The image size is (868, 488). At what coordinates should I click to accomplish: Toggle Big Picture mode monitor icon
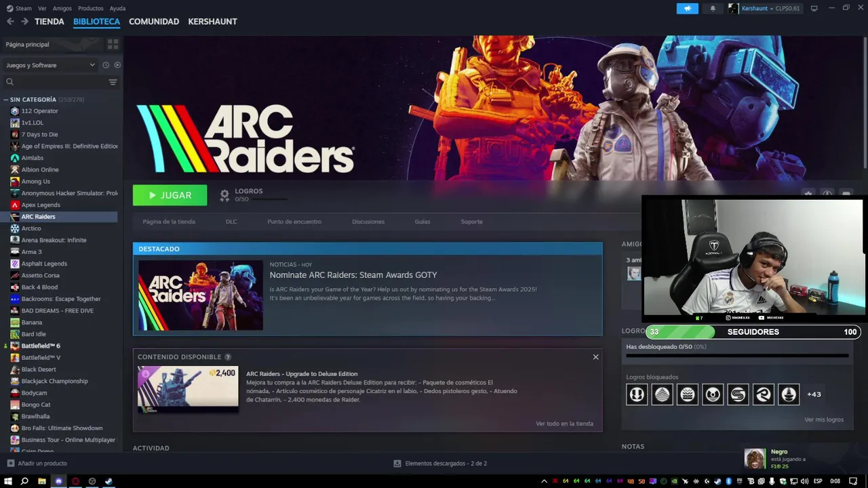pos(814,8)
